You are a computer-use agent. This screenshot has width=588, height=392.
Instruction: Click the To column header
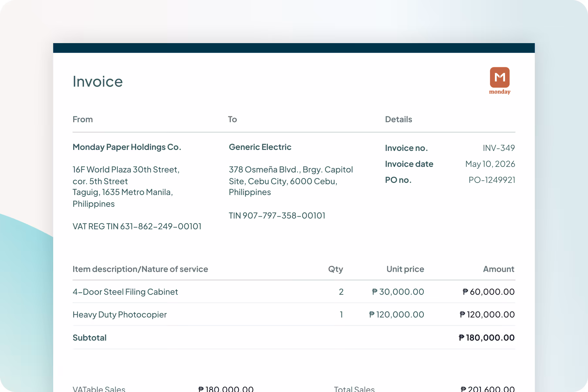point(232,119)
